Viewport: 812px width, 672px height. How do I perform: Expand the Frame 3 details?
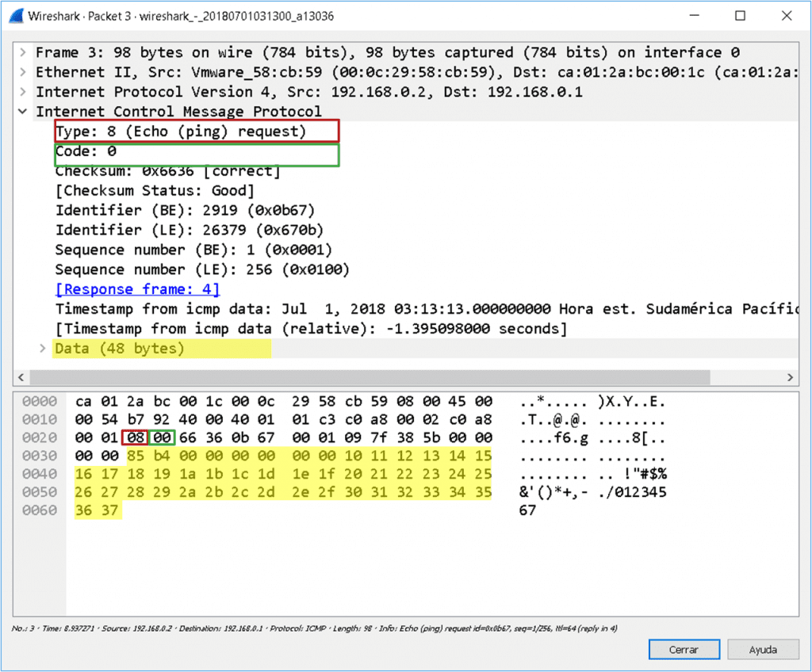[x=24, y=52]
